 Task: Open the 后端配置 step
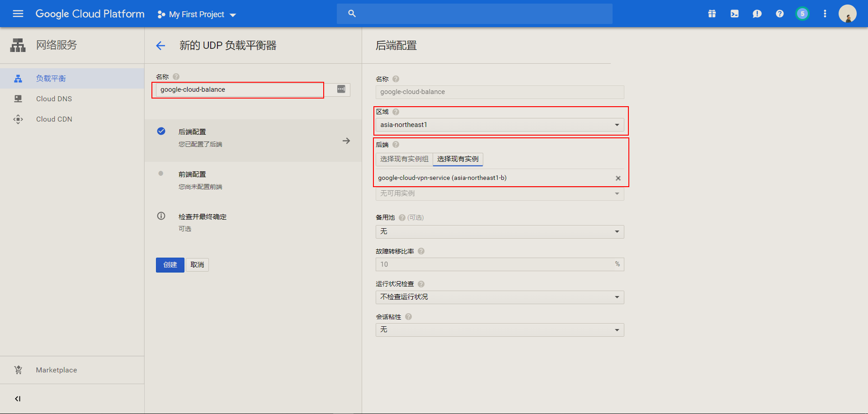(x=253, y=141)
